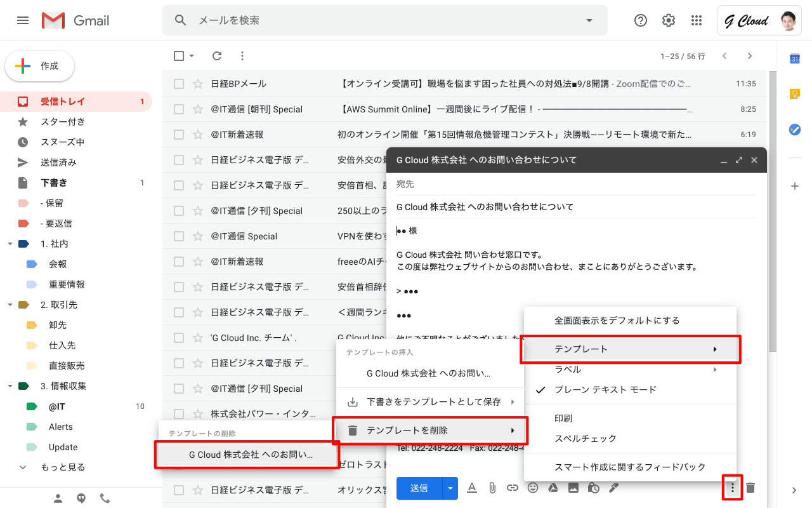
Task: Star the @IT通信 Special VPN message
Action: (198, 236)
